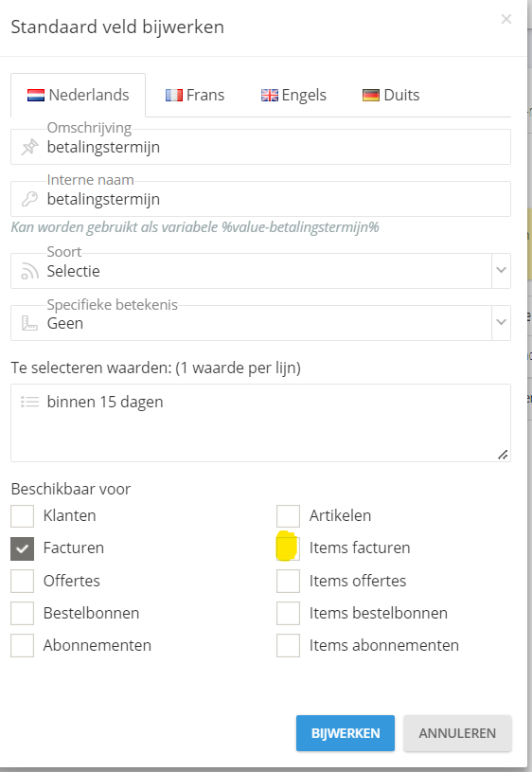
Task: Click the list icon in values textarea
Action: click(x=29, y=402)
